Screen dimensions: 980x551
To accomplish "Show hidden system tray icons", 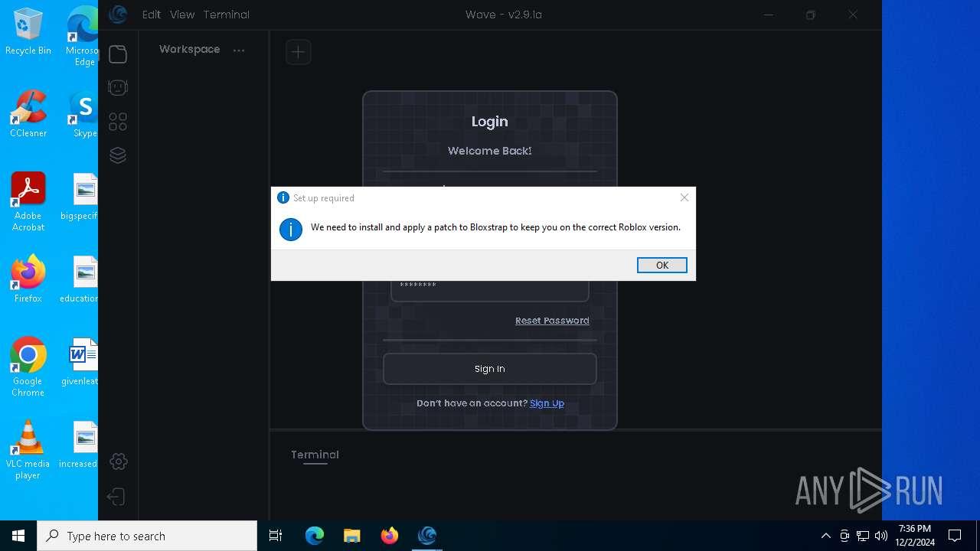I will tap(825, 536).
